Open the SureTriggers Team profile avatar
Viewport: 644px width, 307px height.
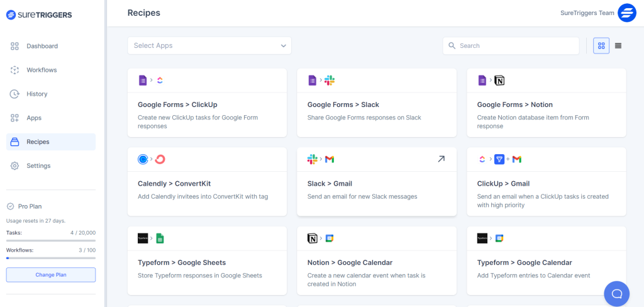point(627,13)
